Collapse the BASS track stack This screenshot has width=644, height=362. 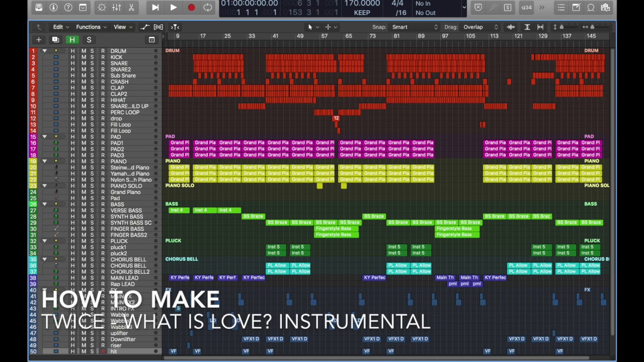[44, 204]
